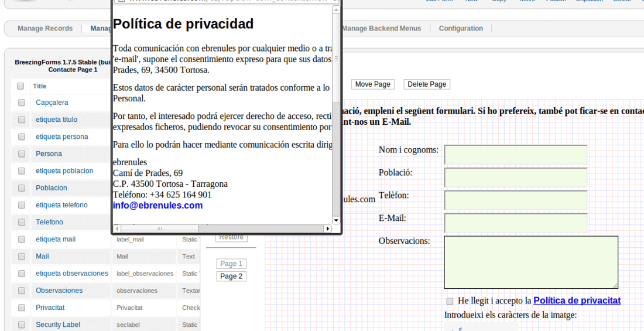The width and height of the screenshot is (644, 331).
Task: Click popup vertical scrollbar down arrow
Action: pyautogui.click(x=336, y=220)
